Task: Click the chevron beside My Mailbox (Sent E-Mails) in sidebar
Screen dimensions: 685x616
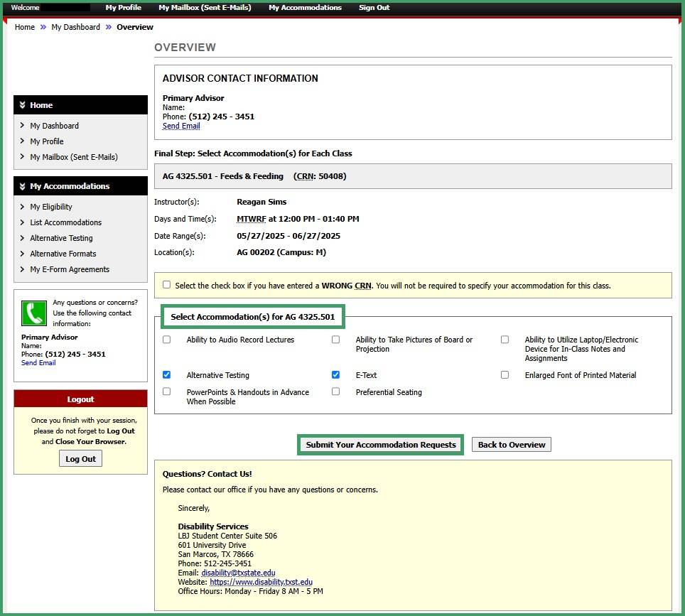Action: pos(22,157)
